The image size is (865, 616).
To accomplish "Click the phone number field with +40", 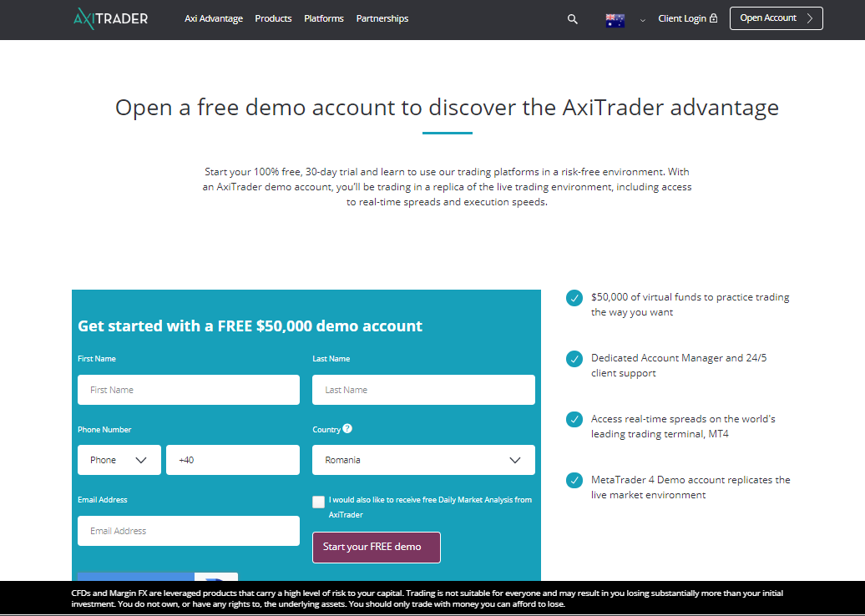I will tap(233, 460).
